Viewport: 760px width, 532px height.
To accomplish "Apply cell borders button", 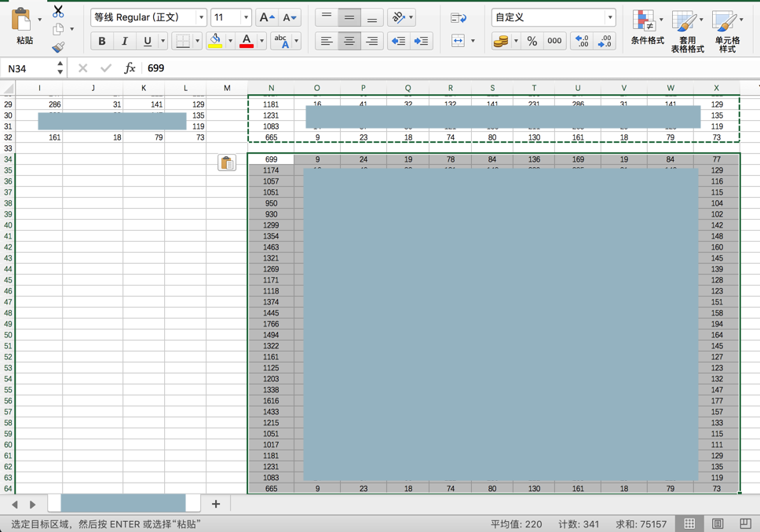I will pyautogui.click(x=182, y=41).
